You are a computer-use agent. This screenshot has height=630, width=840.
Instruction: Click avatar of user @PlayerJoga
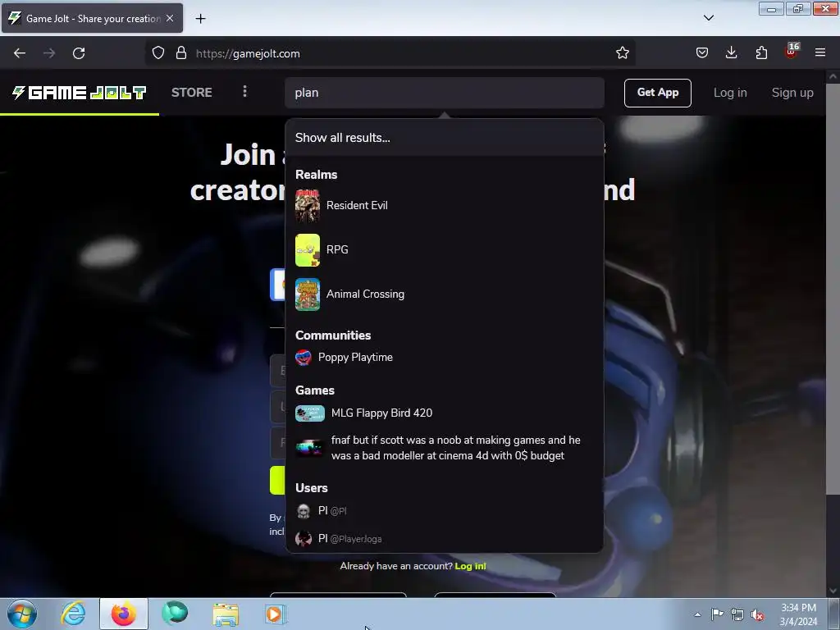pyautogui.click(x=304, y=538)
